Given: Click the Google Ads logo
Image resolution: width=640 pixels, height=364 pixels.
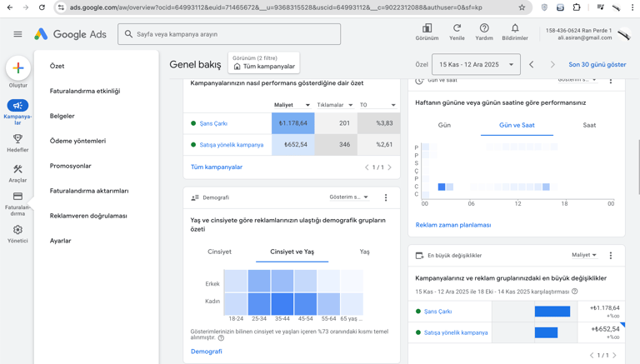Looking at the screenshot, I should pyautogui.click(x=70, y=34).
